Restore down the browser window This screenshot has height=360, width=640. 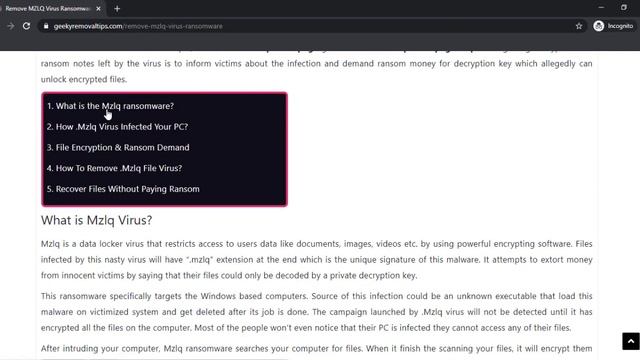pyautogui.click(x=624, y=7)
